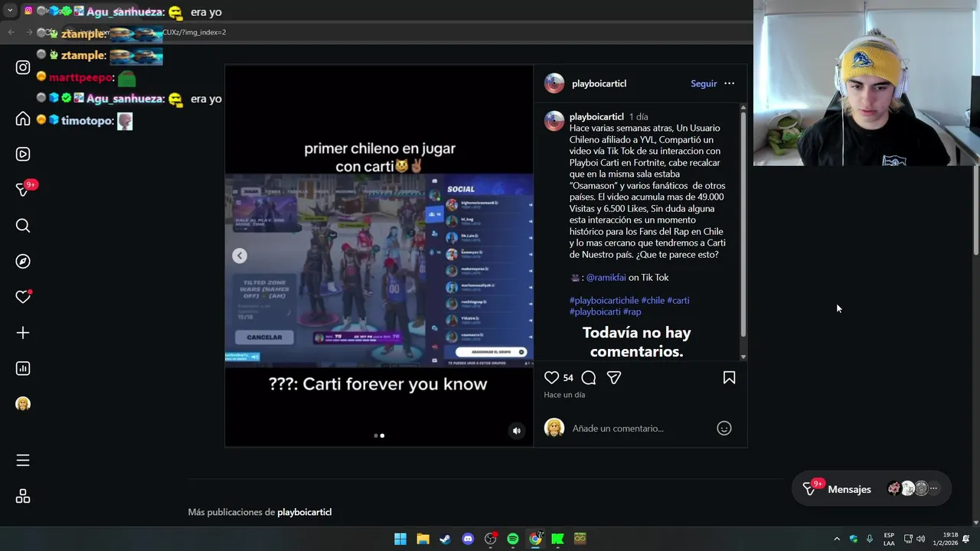Open #chile hashtag

tap(652, 300)
